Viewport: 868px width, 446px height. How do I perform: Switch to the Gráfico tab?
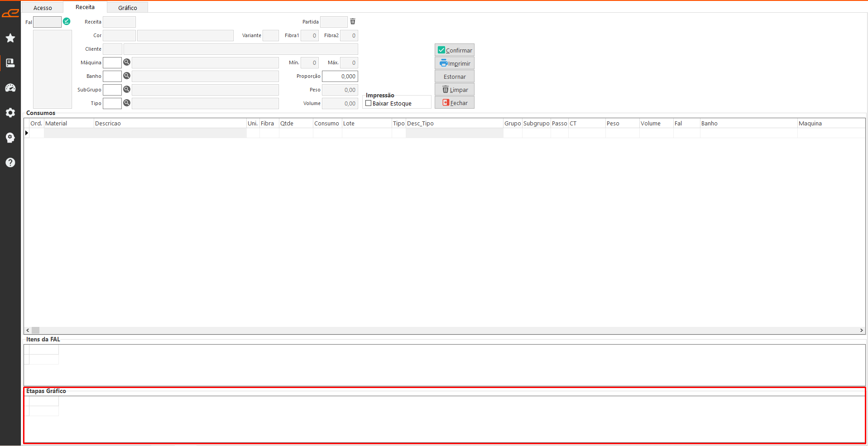click(x=127, y=8)
